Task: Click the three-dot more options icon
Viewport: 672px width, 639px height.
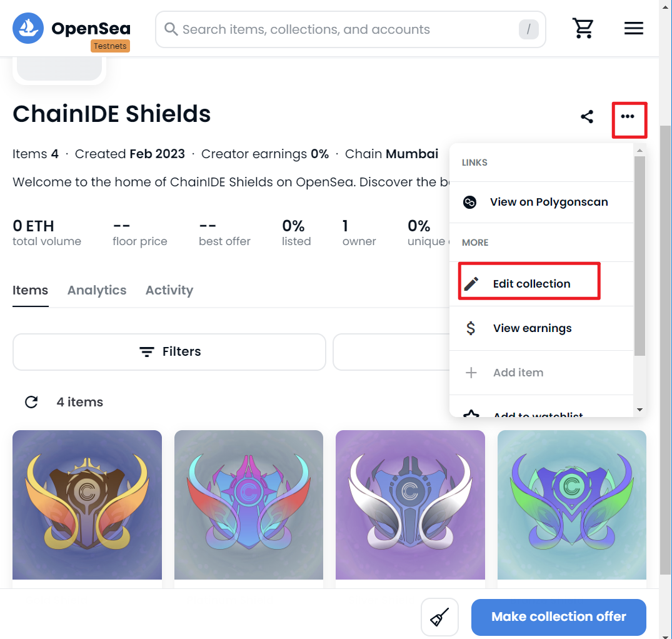Action: [628, 116]
